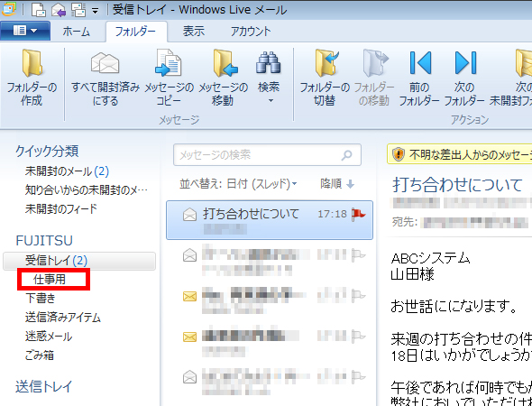
Task: Switch to the ホーム tab
Action: tap(77, 32)
